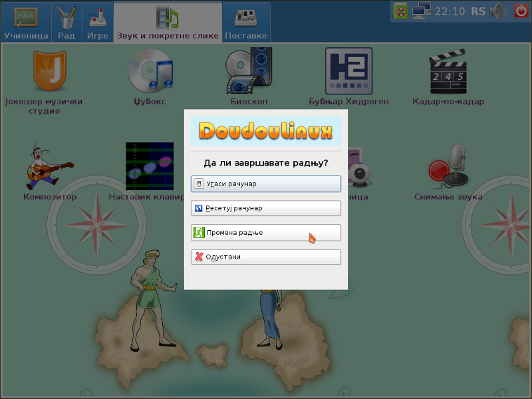Open the Наставик клавира piano tutor icon
This screenshot has height=399, width=532.
(150, 166)
